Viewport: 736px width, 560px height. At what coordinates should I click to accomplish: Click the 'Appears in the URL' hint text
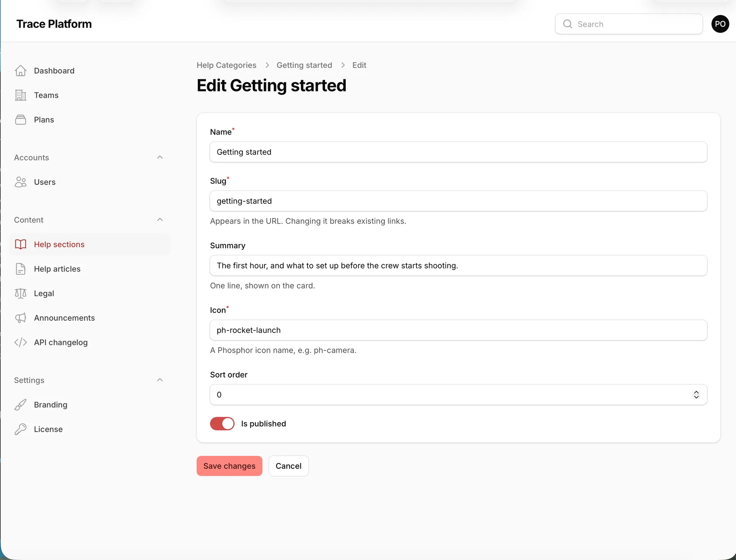tap(308, 221)
